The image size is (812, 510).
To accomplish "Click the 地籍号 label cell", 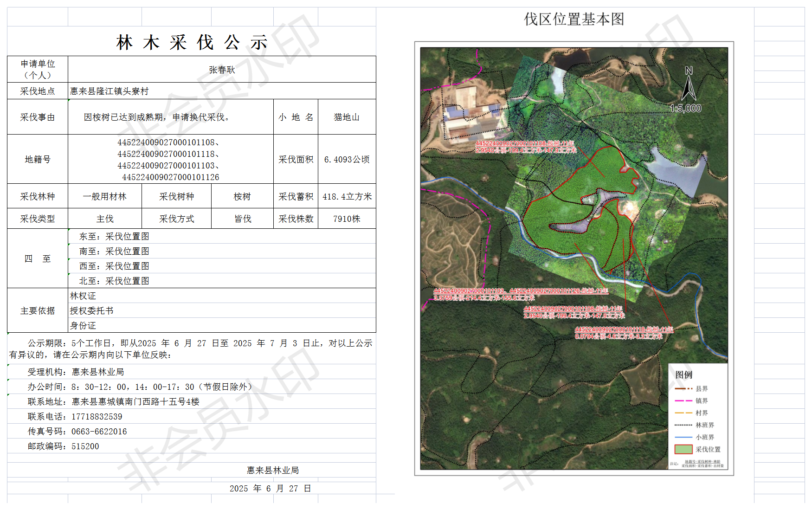I will pos(38,159).
